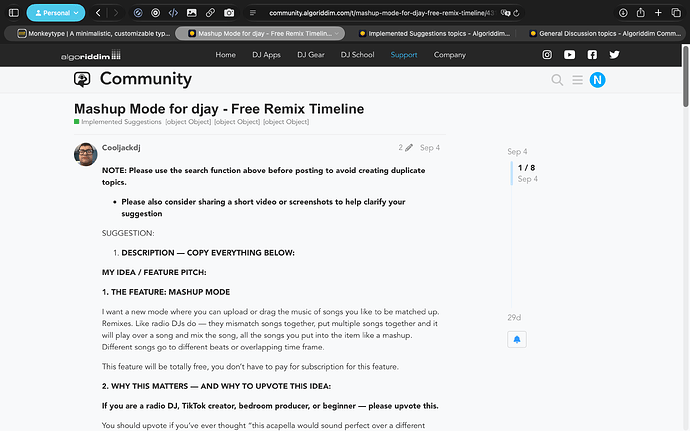Click the second [object Object] tag

pyautogui.click(x=237, y=122)
